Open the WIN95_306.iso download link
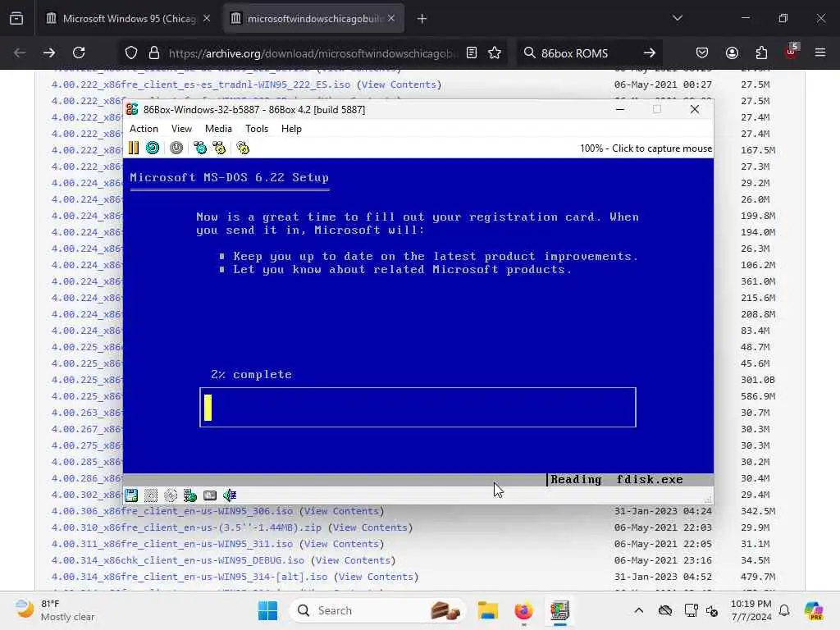The height and width of the screenshot is (630, 840). click(172, 511)
